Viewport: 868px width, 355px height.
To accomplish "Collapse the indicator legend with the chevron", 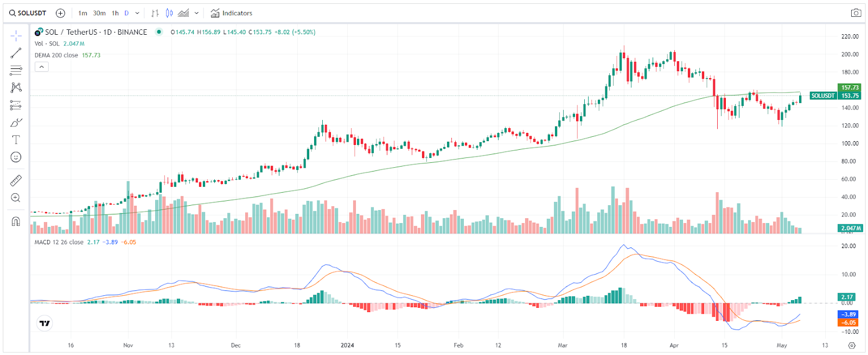I will click(x=42, y=67).
